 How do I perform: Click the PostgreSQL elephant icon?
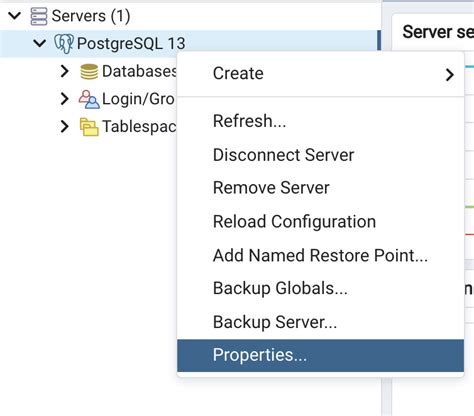(64, 44)
